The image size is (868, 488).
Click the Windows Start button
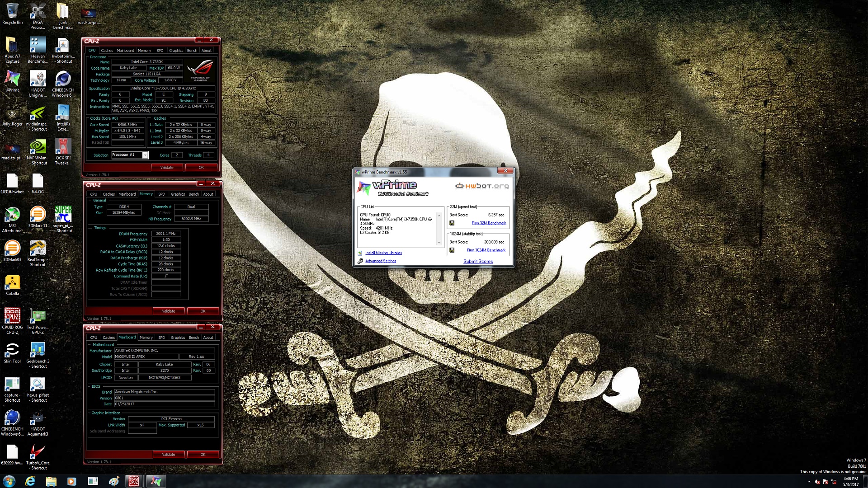(x=9, y=481)
